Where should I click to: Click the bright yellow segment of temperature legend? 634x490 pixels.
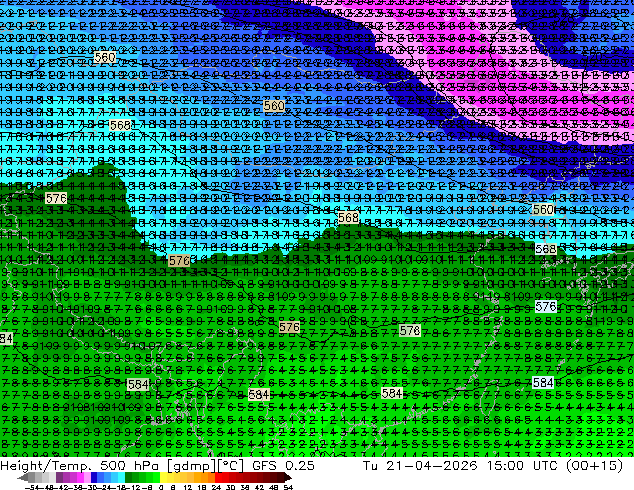163,477
